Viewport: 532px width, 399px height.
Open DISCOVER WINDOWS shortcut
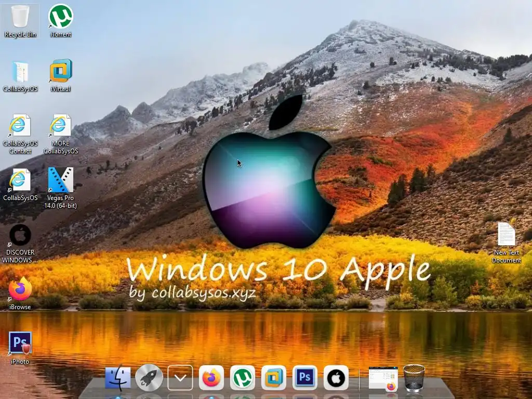click(x=20, y=244)
